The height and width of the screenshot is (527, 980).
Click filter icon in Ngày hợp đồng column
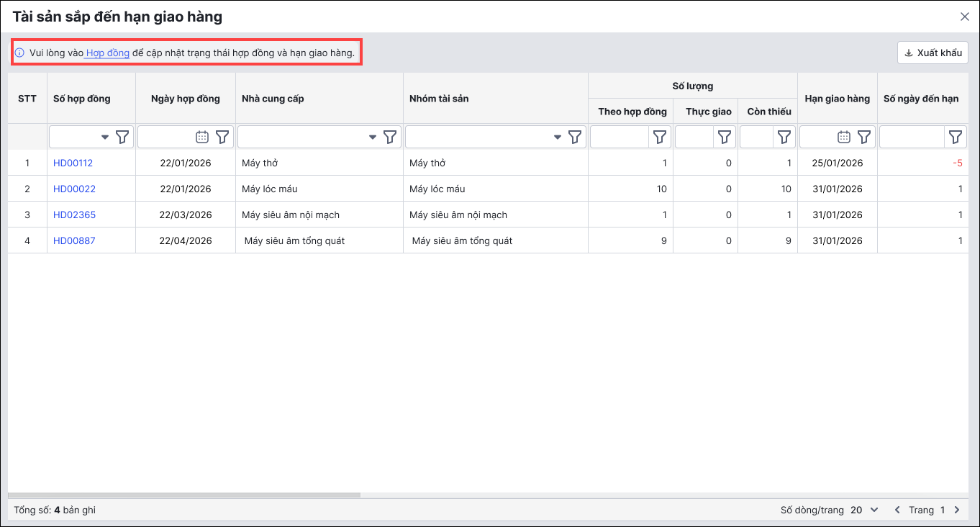point(222,137)
